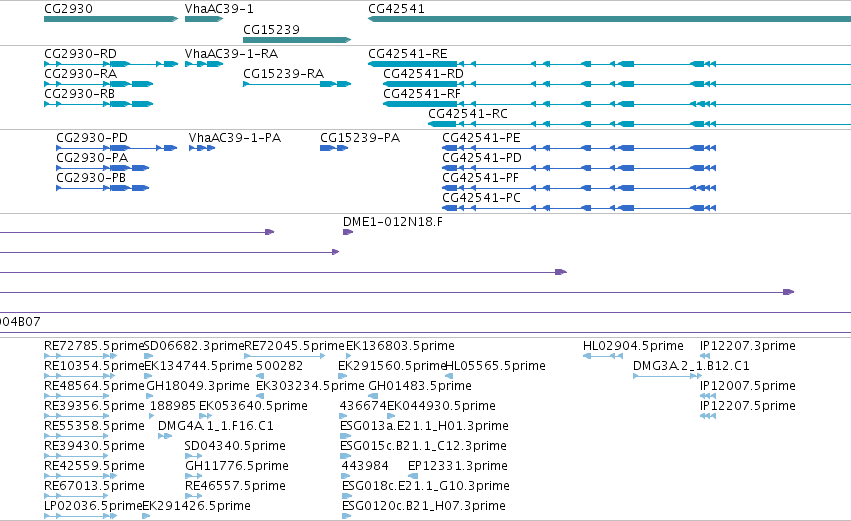The width and height of the screenshot is (851, 521).
Task: Click the DME1-012N18.F clone label
Action: [393, 222]
